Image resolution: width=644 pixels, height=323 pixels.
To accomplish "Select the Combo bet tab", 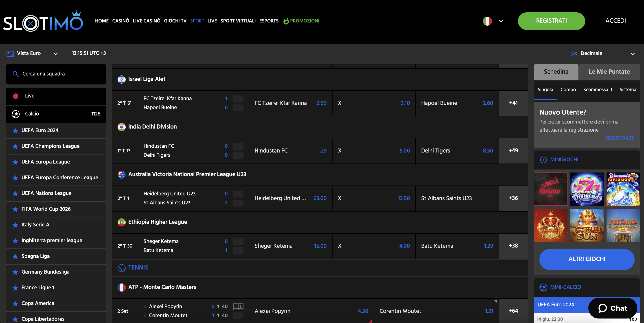I will point(568,90).
